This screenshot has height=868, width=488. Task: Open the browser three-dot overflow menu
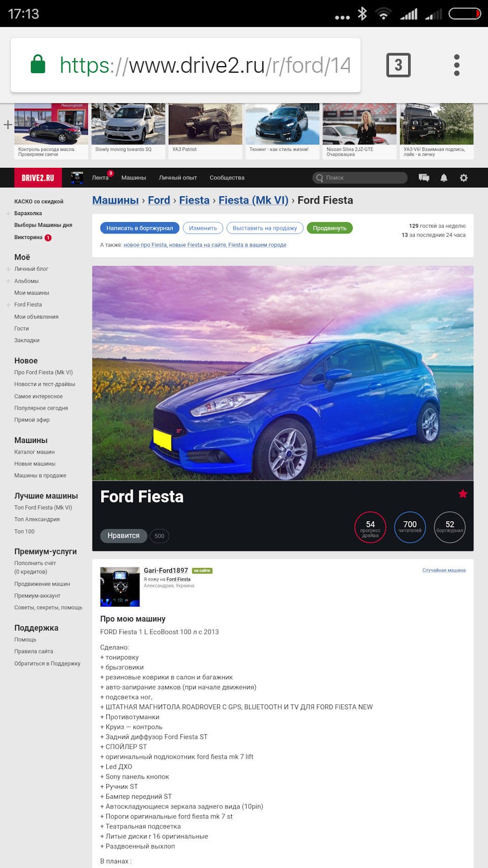[456, 65]
